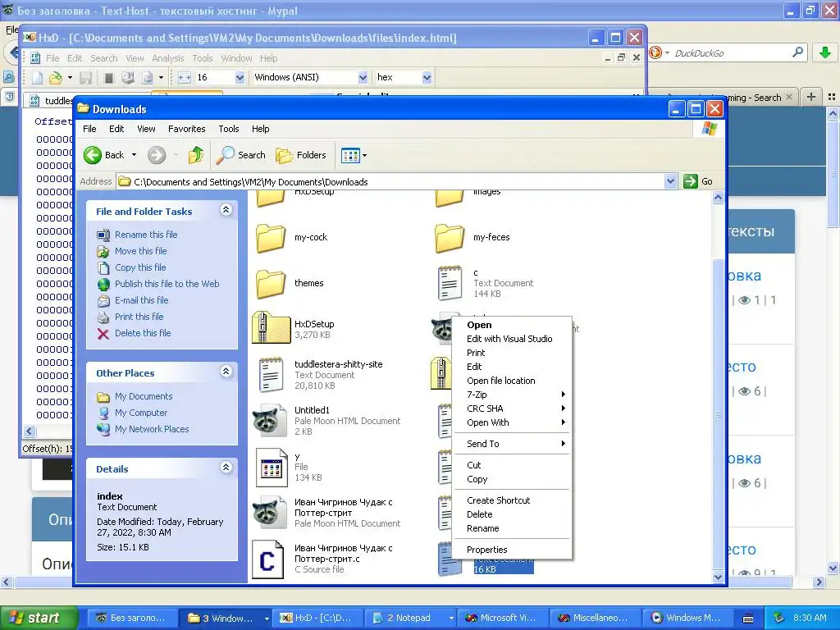This screenshot has width=840, height=630.
Task: Open the Views button in Explorer toolbar
Action: pos(354,155)
